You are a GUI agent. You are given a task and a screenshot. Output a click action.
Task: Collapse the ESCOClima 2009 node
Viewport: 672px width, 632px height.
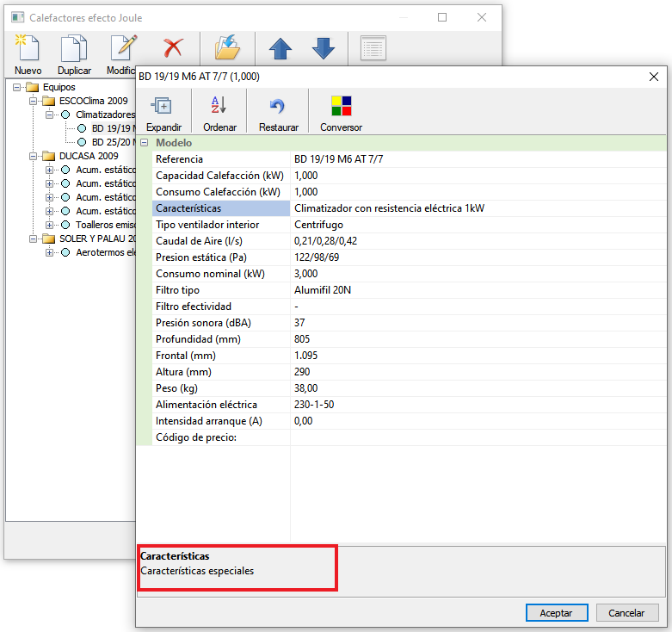click(x=33, y=101)
